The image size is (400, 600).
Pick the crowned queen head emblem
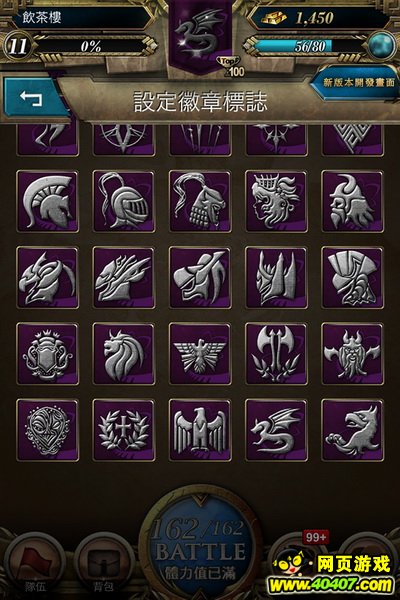(276, 201)
